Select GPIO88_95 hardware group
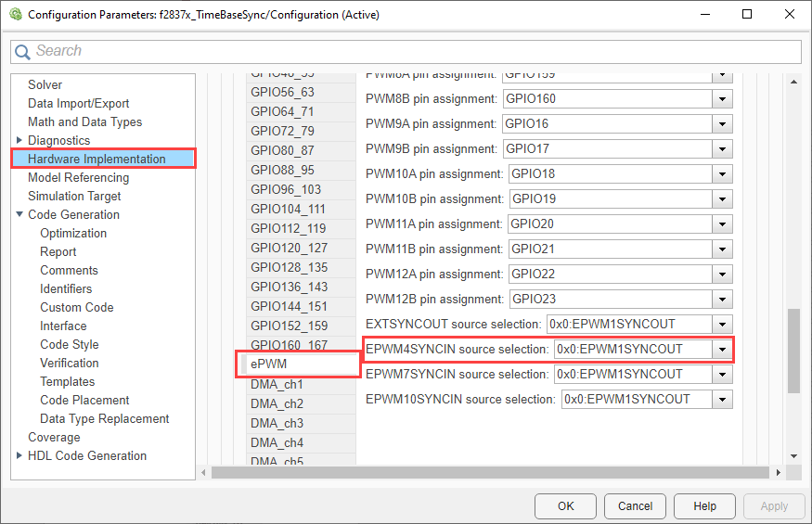 click(x=301, y=170)
